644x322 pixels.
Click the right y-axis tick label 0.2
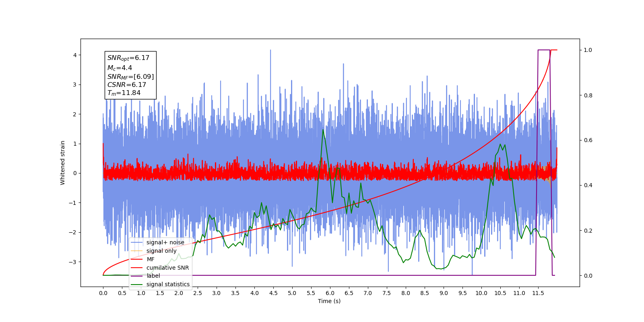(x=588, y=231)
